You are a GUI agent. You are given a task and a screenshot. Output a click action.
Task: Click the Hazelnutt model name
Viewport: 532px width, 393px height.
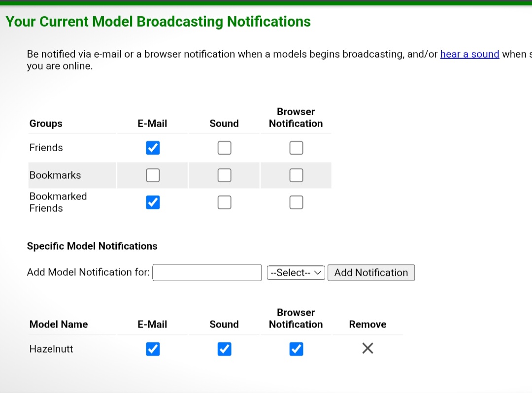pos(51,349)
